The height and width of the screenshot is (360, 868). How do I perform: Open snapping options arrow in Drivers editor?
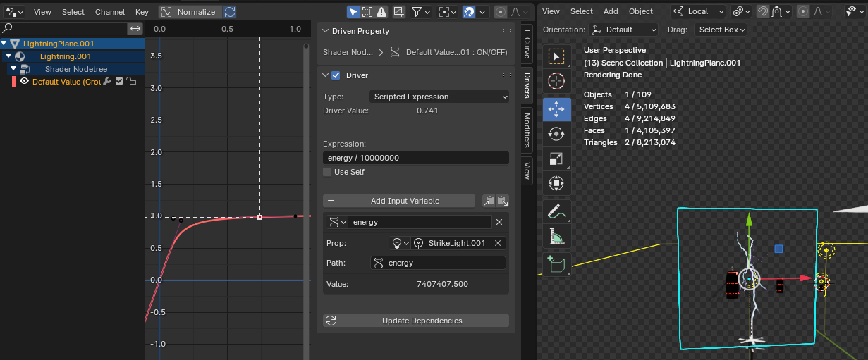click(483, 12)
